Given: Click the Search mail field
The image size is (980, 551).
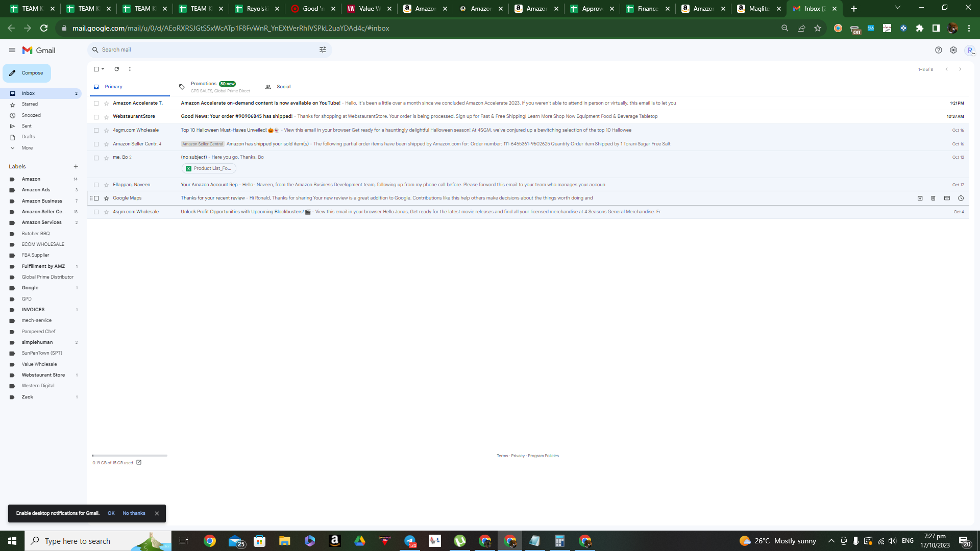Looking at the screenshot, I should coord(209,50).
